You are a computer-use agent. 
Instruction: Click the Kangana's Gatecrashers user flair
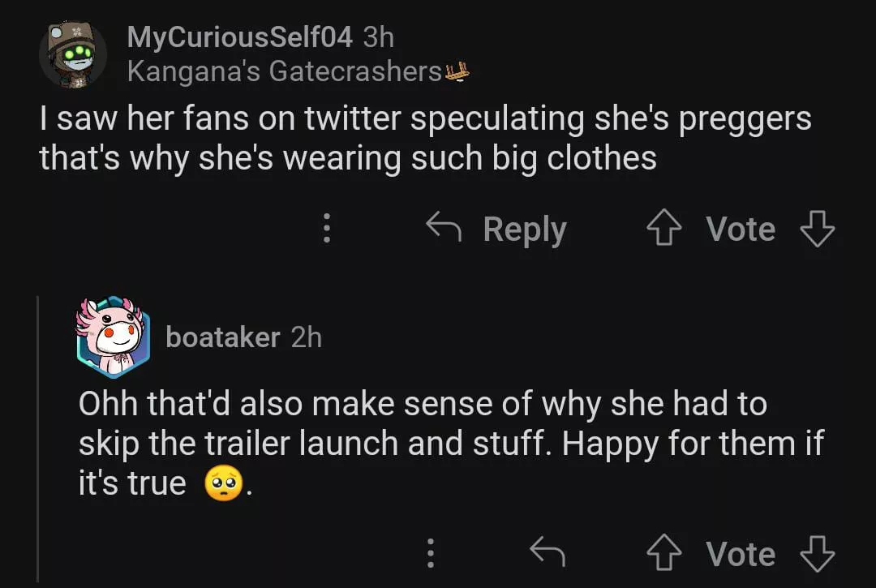click(284, 72)
